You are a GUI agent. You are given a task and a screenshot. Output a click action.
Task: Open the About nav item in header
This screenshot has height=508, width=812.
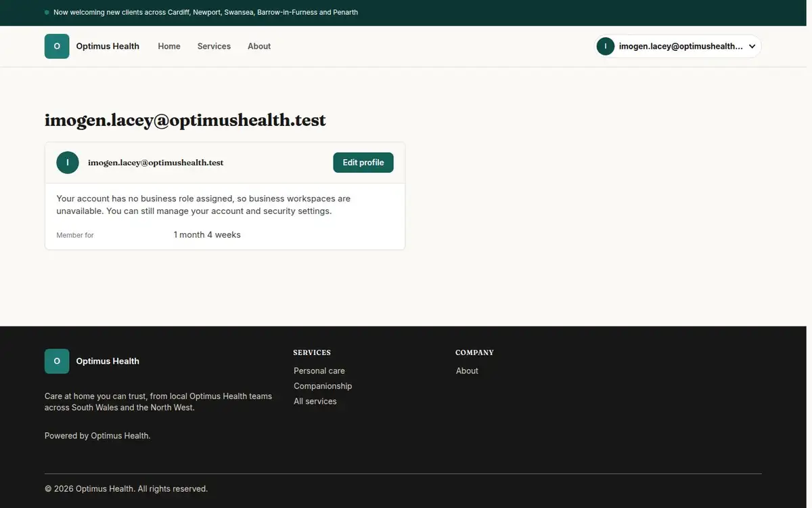pyautogui.click(x=259, y=46)
